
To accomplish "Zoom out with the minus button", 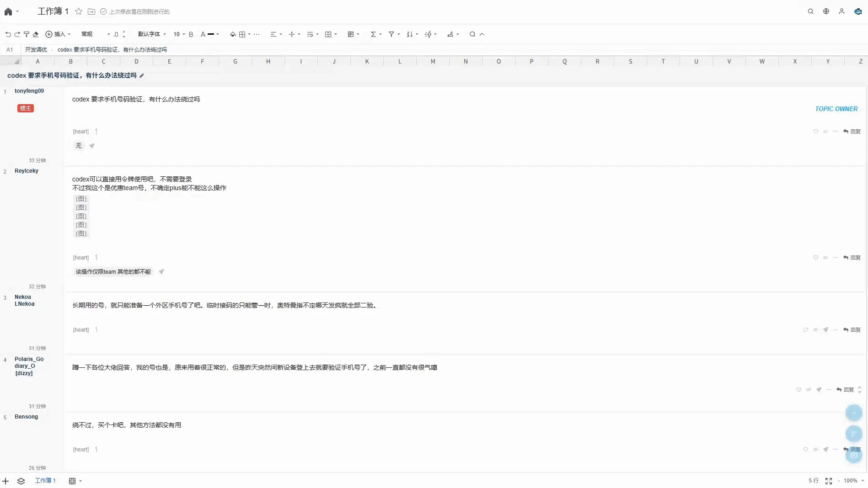I will click(x=839, y=481).
